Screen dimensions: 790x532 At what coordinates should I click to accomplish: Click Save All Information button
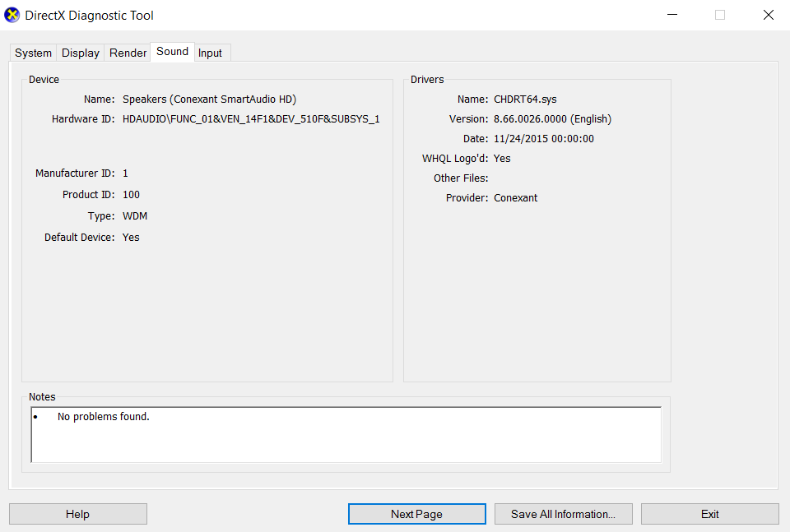pos(563,514)
